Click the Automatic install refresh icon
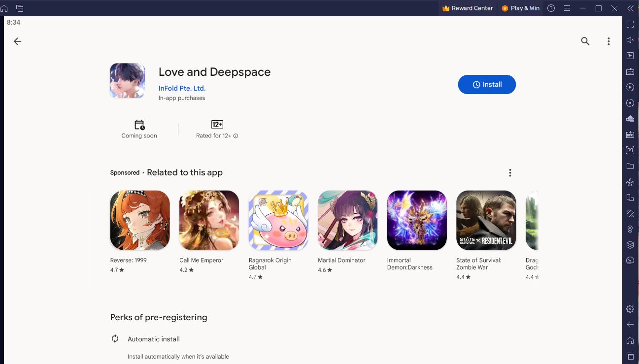The image size is (639, 364). point(115,339)
